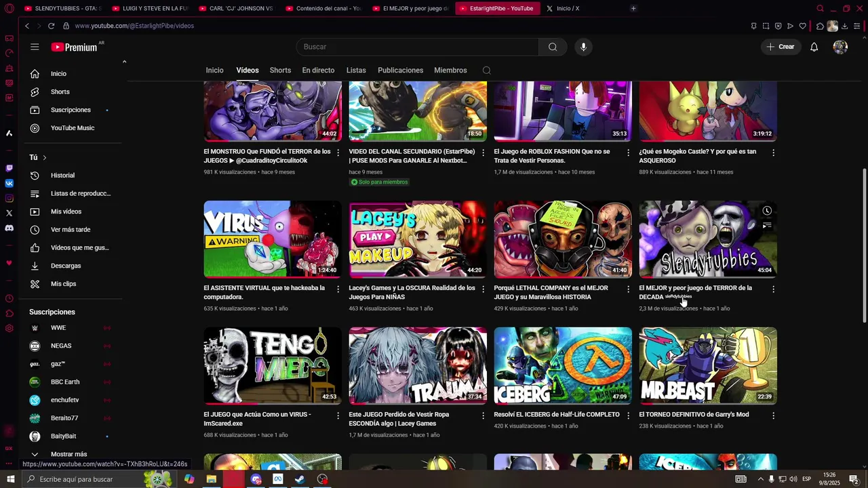Open a new browser tab

click(x=633, y=8)
